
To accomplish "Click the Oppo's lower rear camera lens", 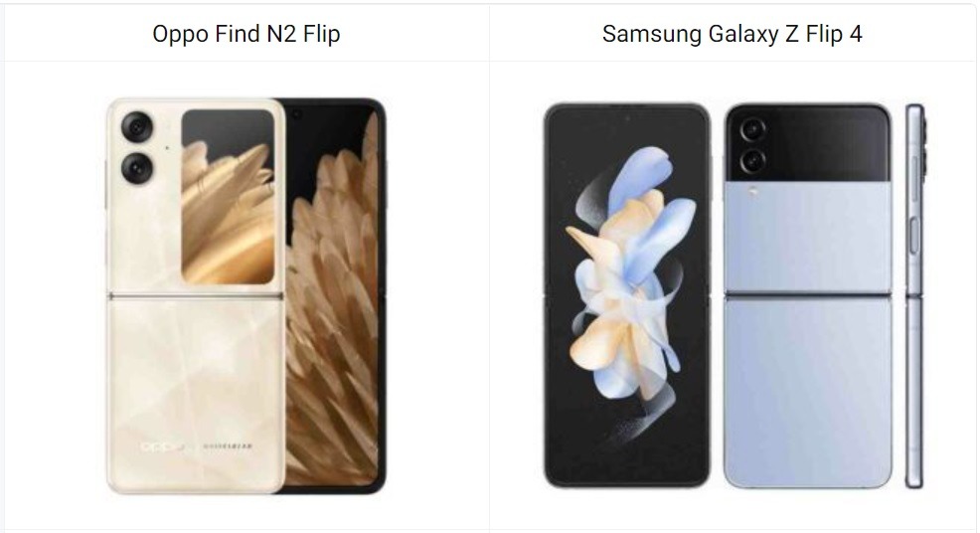I will 137,168.
